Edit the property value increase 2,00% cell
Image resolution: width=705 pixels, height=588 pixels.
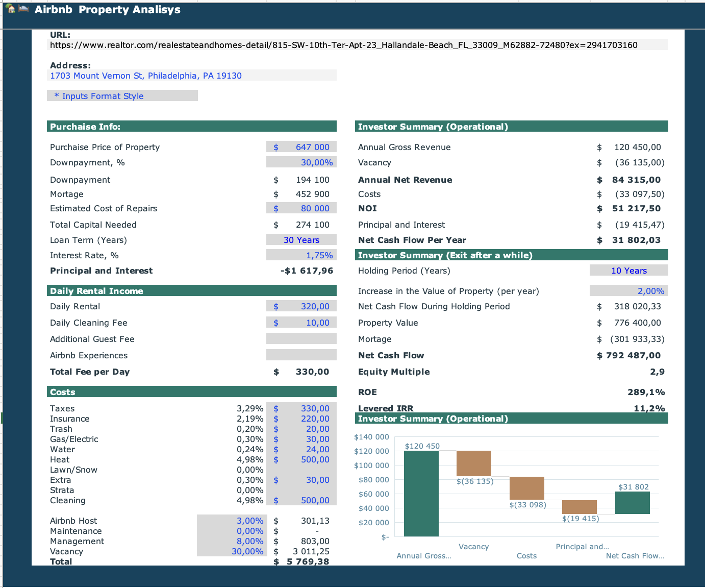(629, 291)
